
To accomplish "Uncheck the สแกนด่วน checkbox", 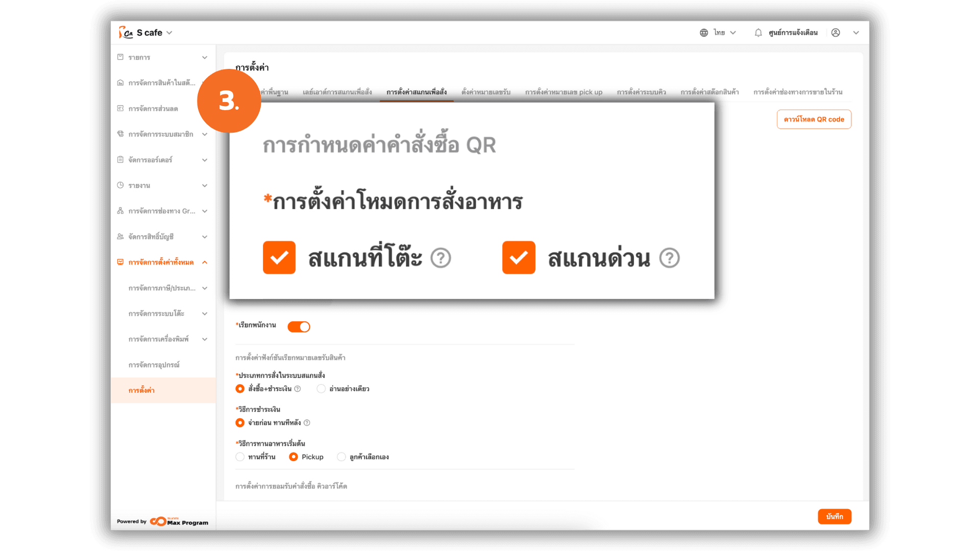I will click(x=519, y=258).
